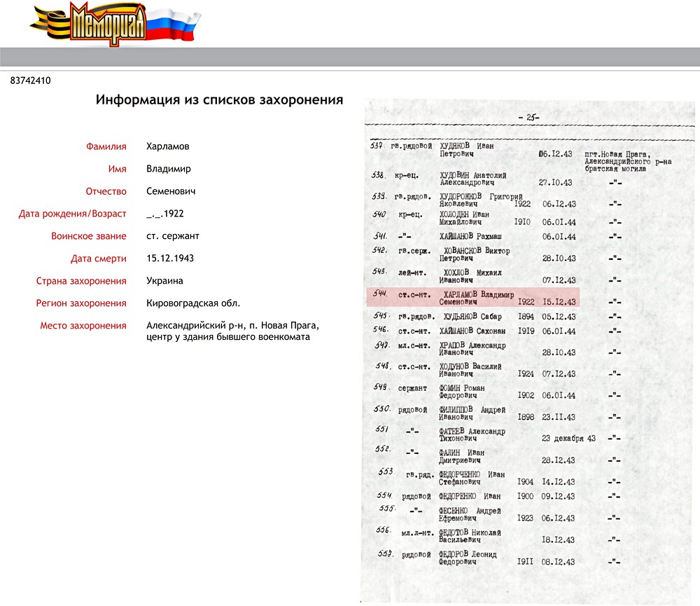Image resolution: width=700 pixels, height=606 pixels.
Task: Select record number 83742410
Action: coord(30,81)
